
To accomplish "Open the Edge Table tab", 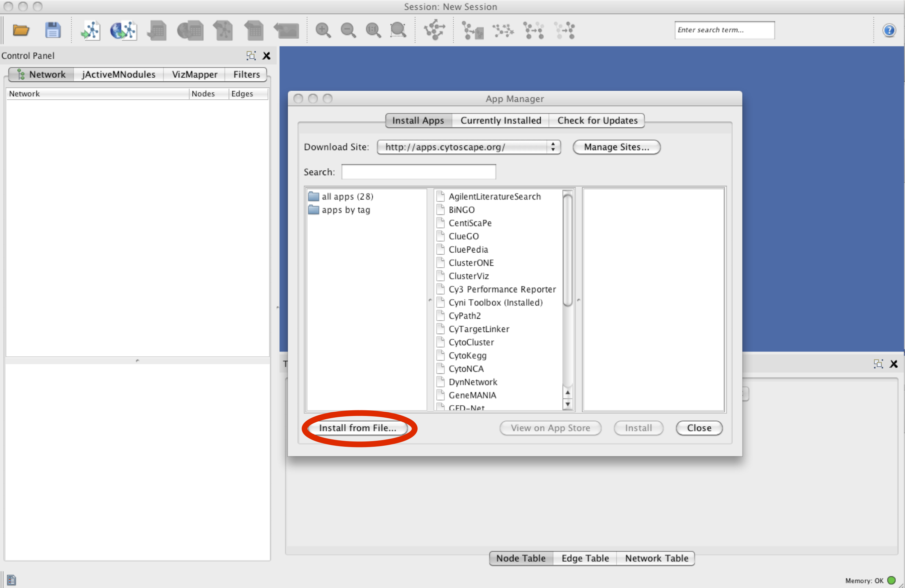I will [585, 558].
